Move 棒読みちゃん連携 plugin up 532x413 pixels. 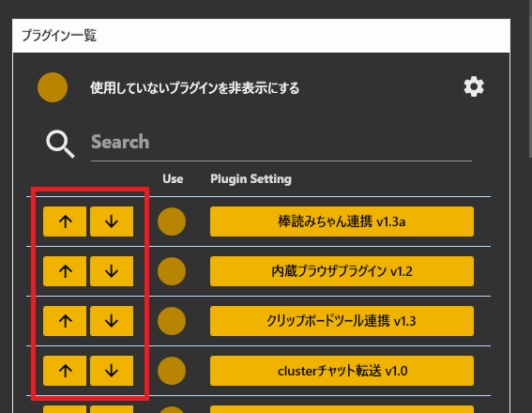point(65,222)
